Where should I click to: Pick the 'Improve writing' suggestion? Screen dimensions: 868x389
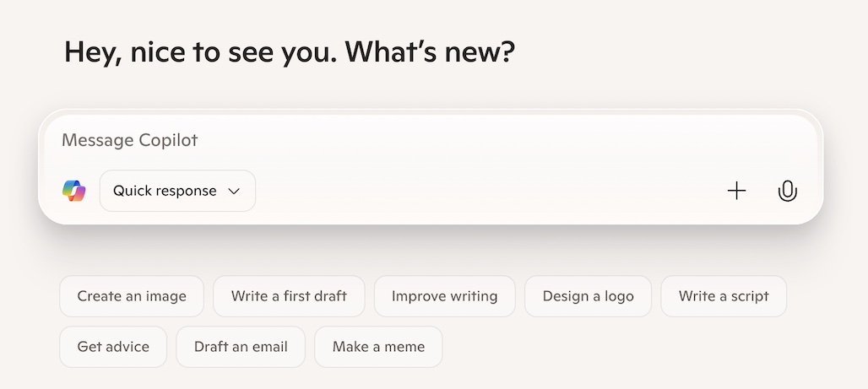point(444,296)
